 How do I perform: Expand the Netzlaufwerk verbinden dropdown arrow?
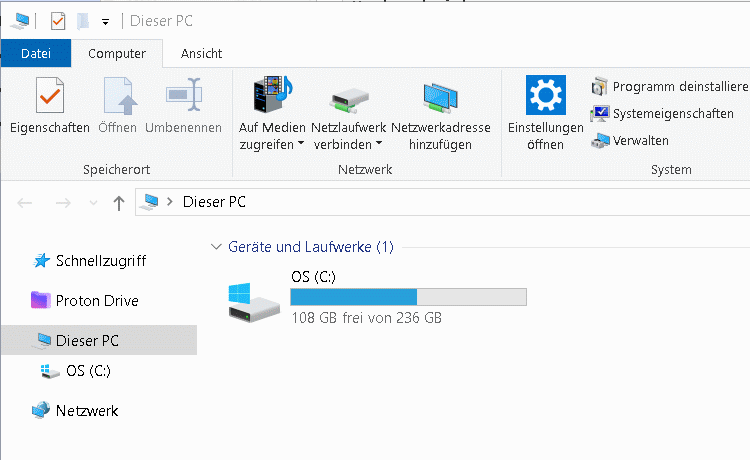[x=379, y=143]
